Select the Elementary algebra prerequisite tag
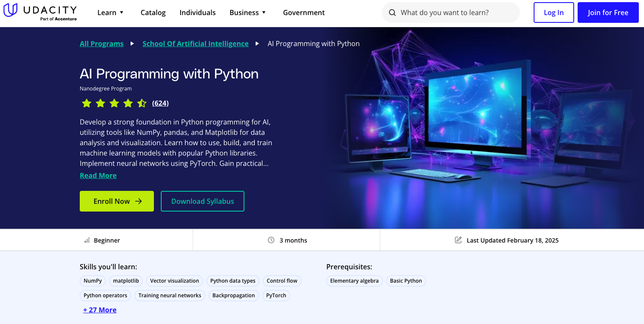The width and height of the screenshot is (644, 324). (x=354, y=281)
